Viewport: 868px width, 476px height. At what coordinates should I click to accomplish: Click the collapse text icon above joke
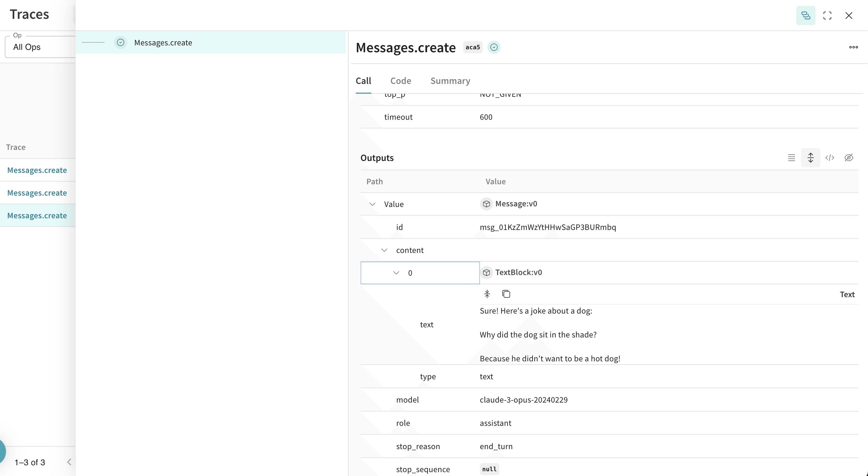(x=487, y=294)
